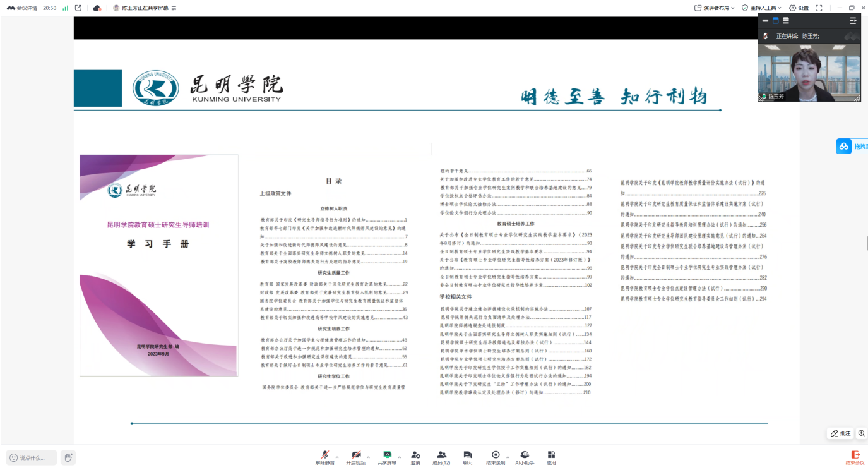Turn on camera with 开启视频
868x470 pixels.
(355, 457)
